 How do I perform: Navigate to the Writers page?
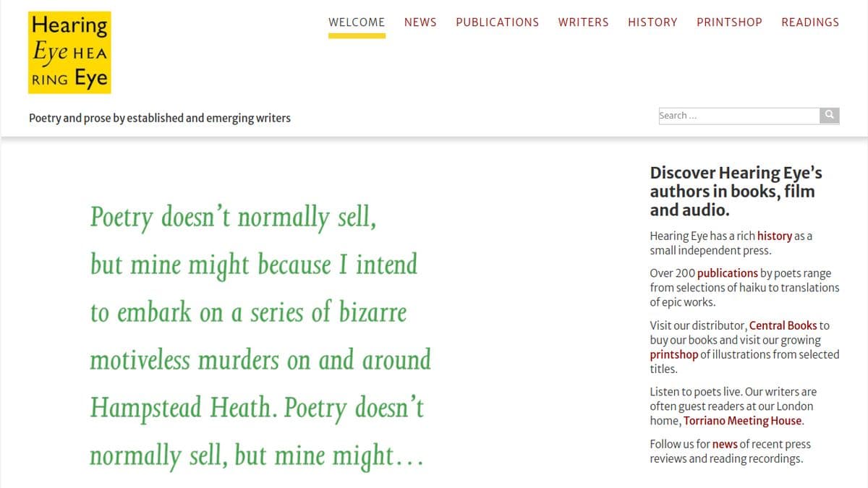pos(583,22)
